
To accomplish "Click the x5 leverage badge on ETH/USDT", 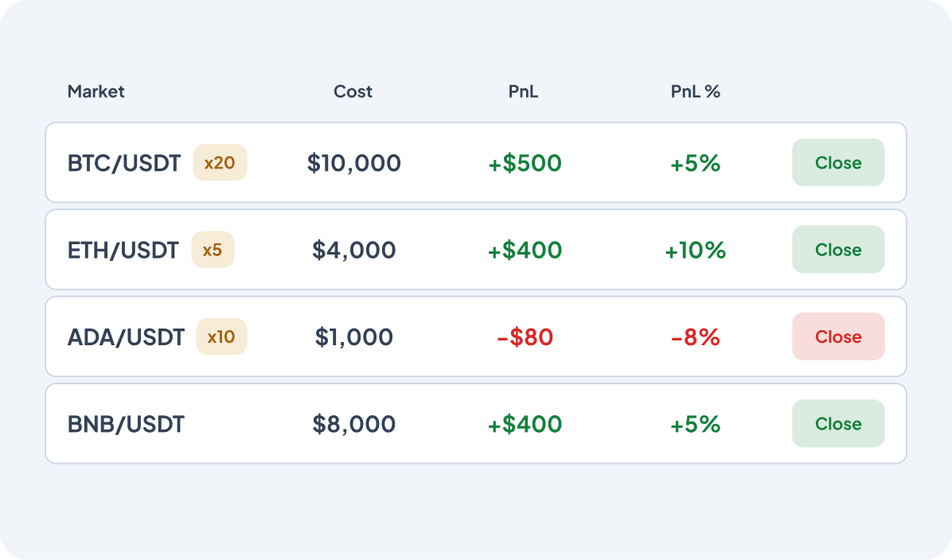I will [x=213, y=249].
